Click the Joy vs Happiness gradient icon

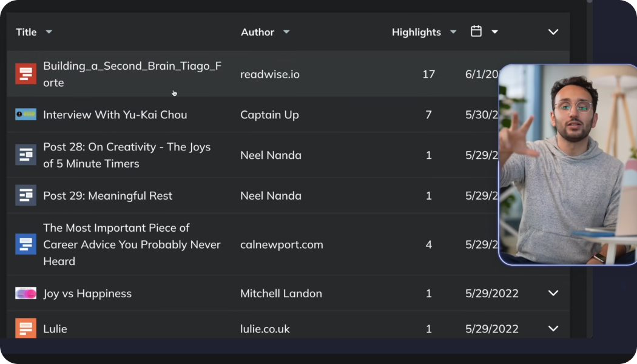(x=25, y=293)
